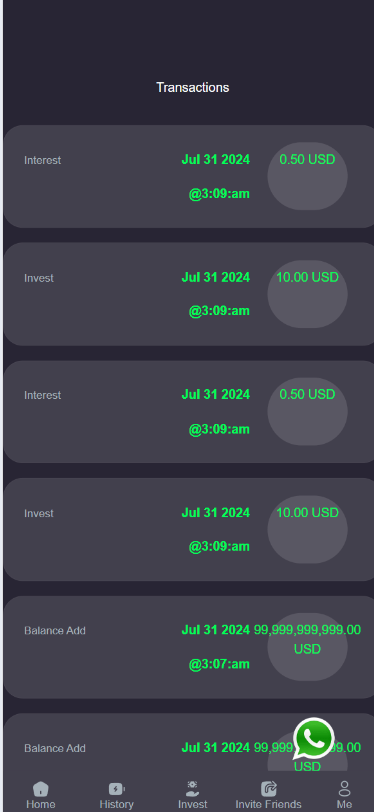
Task: Click the Transactions page heading
Action: point(193,88)
